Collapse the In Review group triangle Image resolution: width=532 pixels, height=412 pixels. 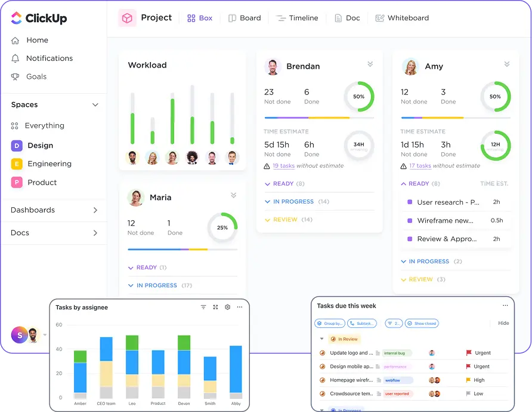(x=321, y=339)
